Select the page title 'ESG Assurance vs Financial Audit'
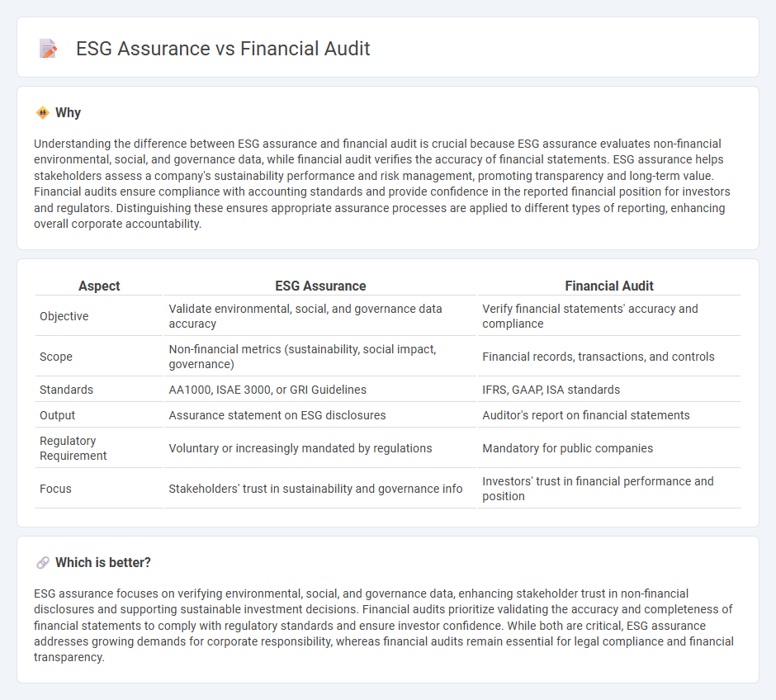The width and height of the screenshot is (776, 700). click(x=223, y=49)
